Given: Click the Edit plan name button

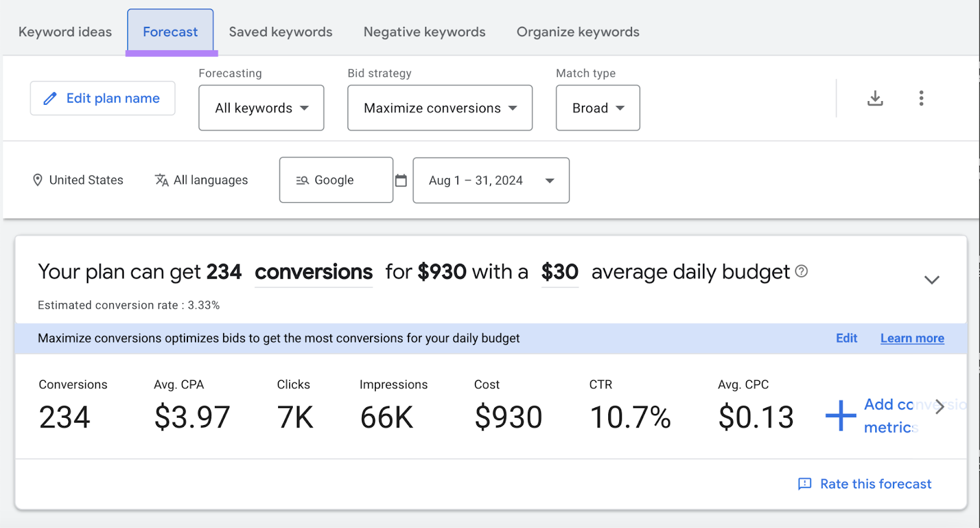Looking at the screenshot, I should (102, 98).
